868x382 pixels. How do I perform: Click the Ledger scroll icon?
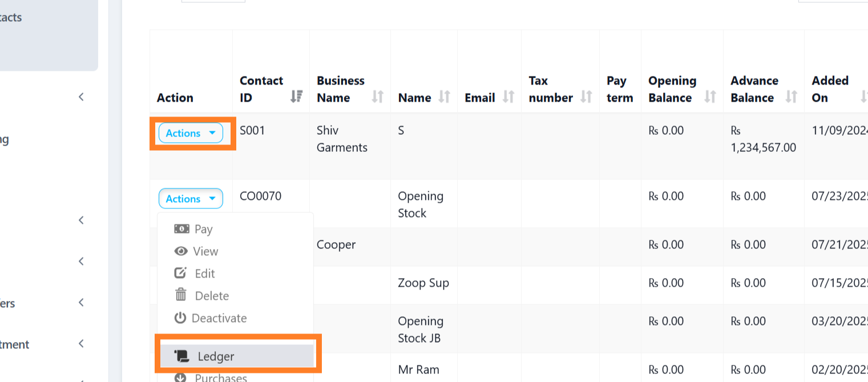coord(182,357)
